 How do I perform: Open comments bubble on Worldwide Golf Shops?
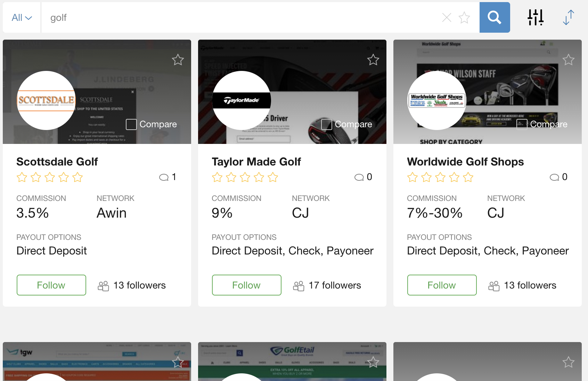point(554,177)
